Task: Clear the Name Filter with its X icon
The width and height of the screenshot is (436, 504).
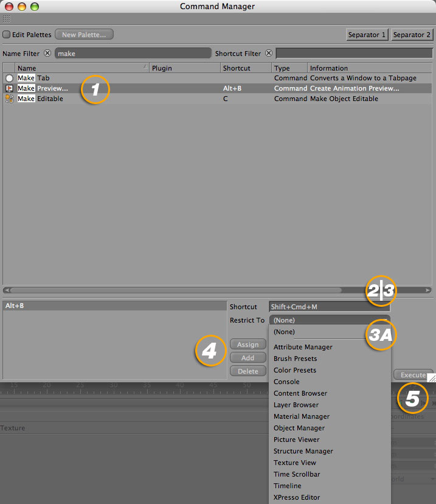Action: (x=47, y=54)
